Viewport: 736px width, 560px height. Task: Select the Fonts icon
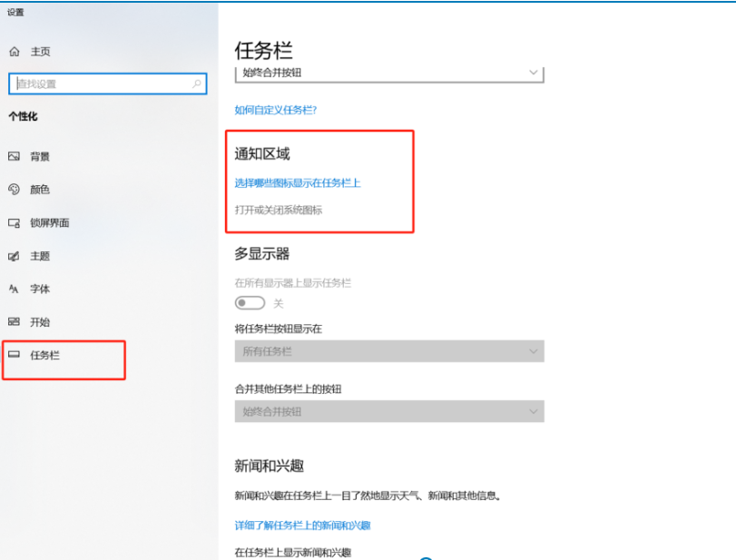[14, 289]
